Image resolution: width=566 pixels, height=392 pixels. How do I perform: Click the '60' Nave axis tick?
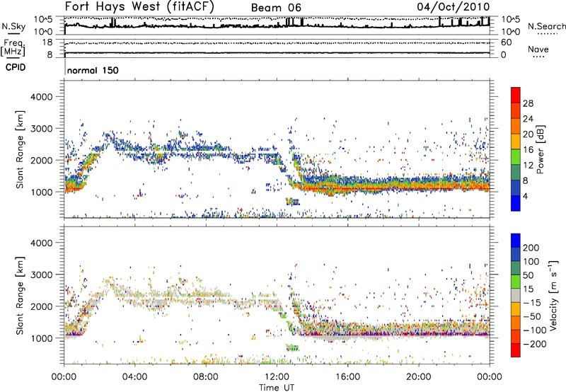point(506,42)
